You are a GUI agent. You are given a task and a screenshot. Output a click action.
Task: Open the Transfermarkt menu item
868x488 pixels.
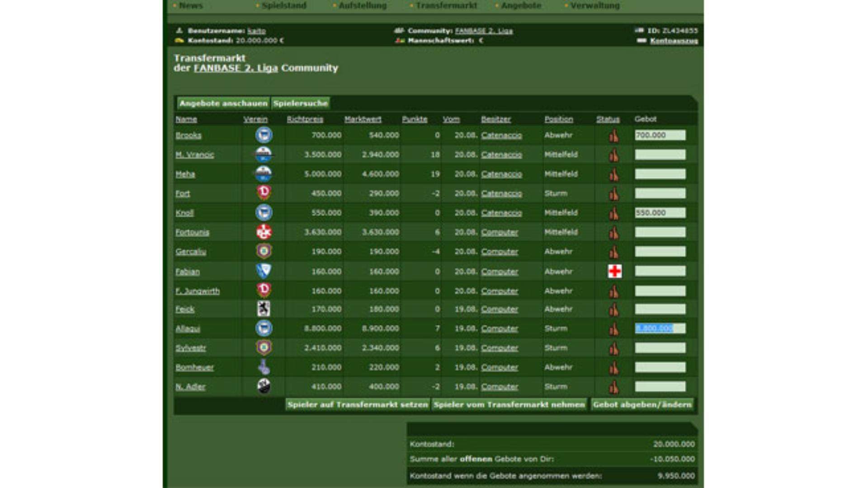(446, 5)
